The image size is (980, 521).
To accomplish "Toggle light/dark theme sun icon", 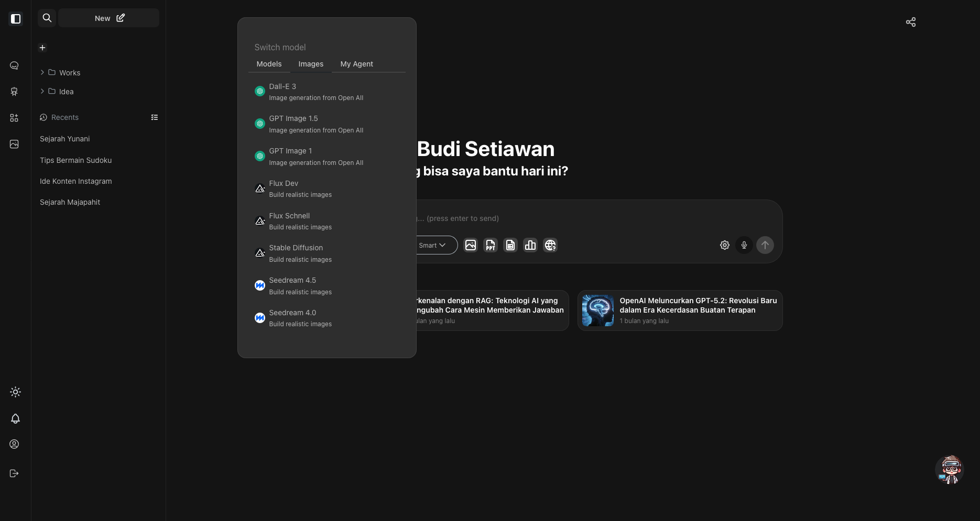I will [x=15, y=392].
